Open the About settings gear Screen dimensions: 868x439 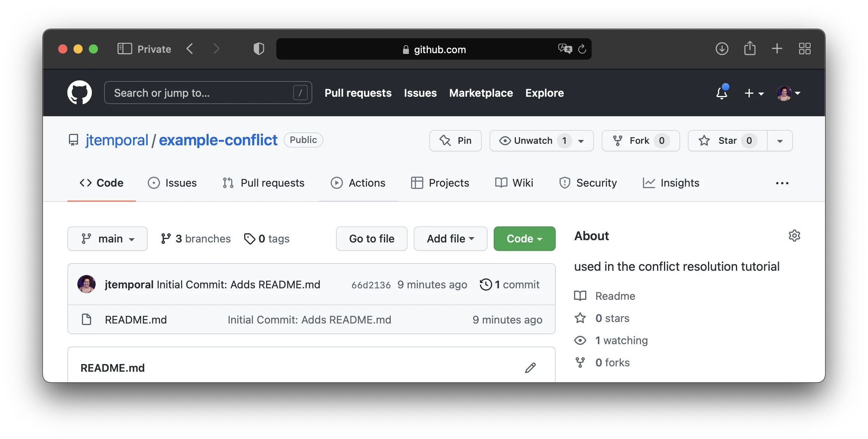[x=794, y=236]
